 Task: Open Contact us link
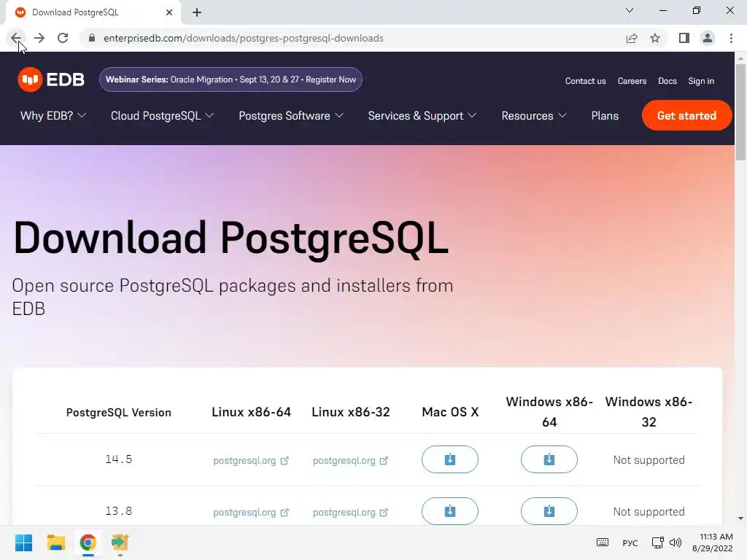[x=586, y=81]
